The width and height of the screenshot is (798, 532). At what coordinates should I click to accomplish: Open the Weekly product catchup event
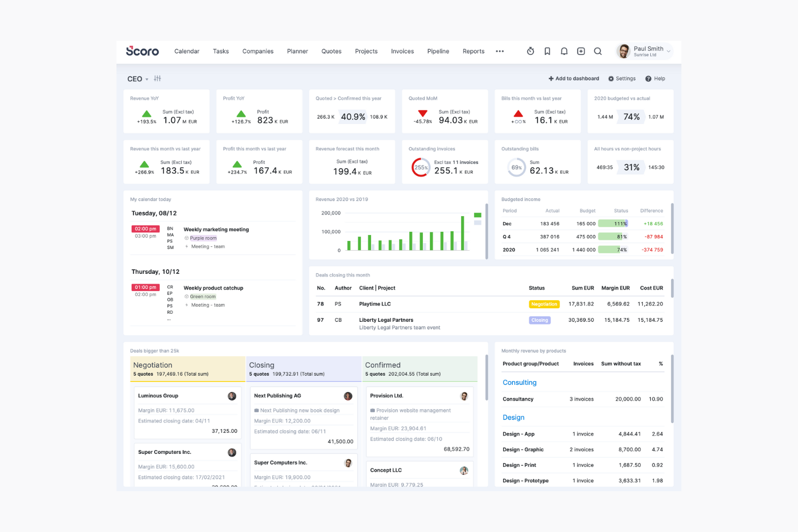214,288
